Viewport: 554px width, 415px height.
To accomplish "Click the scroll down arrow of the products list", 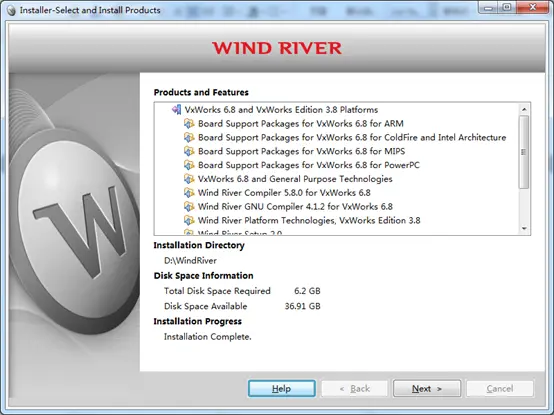I will point(524,229).
